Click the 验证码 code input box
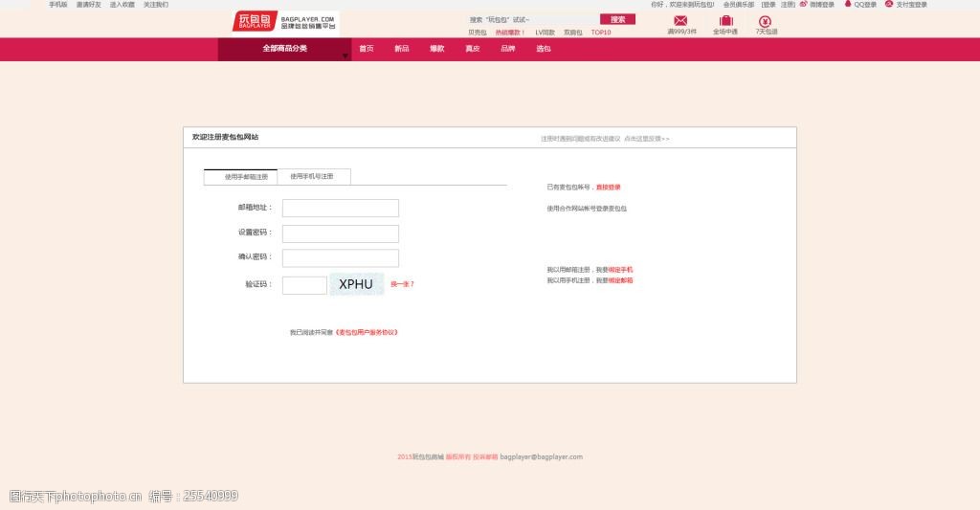980x510 pixels. (x=304, y=285)
